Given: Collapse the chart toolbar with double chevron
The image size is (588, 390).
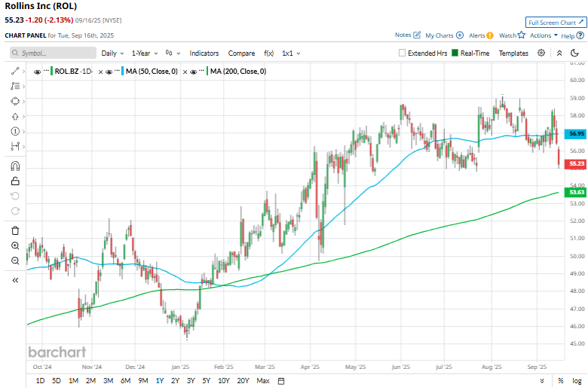Looking at the screenshot, I should [559, 53].
